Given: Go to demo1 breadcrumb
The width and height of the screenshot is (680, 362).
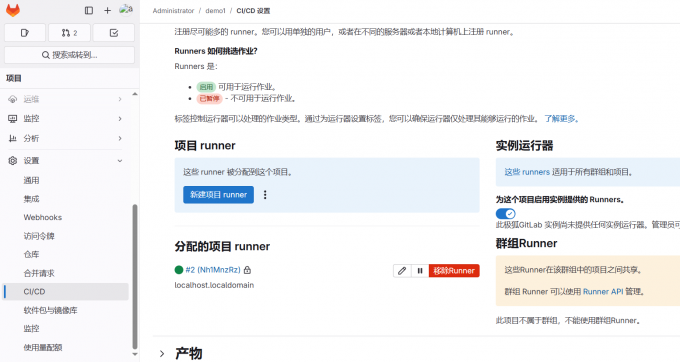Looking at the screenshot, I should (216, 11).
